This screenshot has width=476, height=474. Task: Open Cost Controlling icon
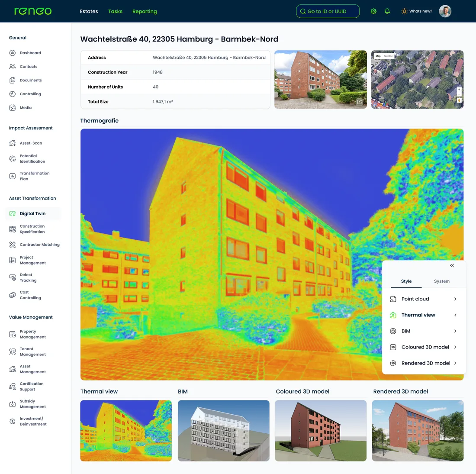13,295
